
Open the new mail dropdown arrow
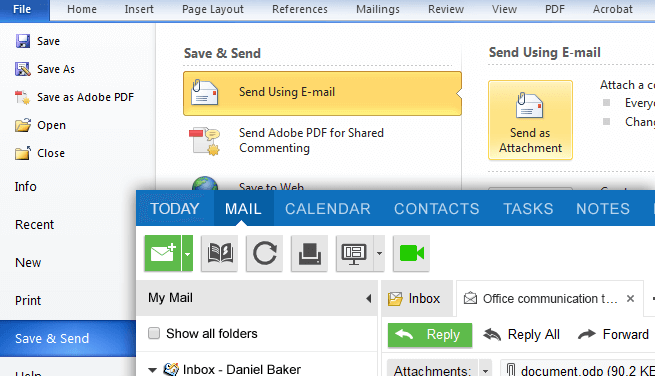tap(188, 253)
